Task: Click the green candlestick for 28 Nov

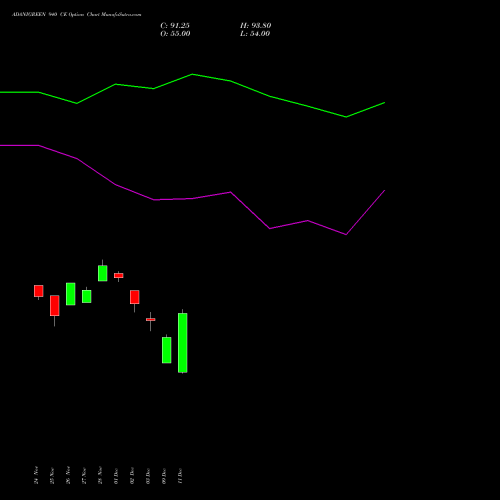Action: 103,273
